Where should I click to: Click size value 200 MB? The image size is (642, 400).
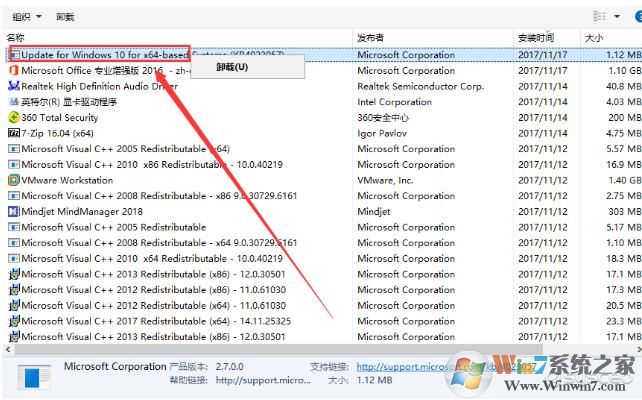pyautogui.click(x=624, y=118)
